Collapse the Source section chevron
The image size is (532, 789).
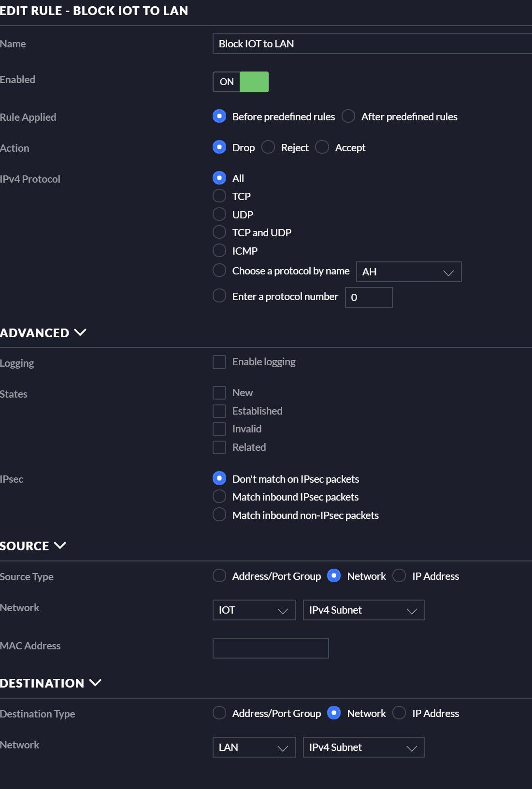(60, 545)
